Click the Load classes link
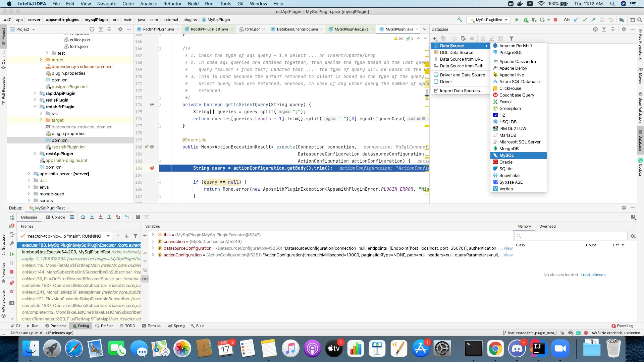Screen dimensions: 644x362 [x=593, y=275]
